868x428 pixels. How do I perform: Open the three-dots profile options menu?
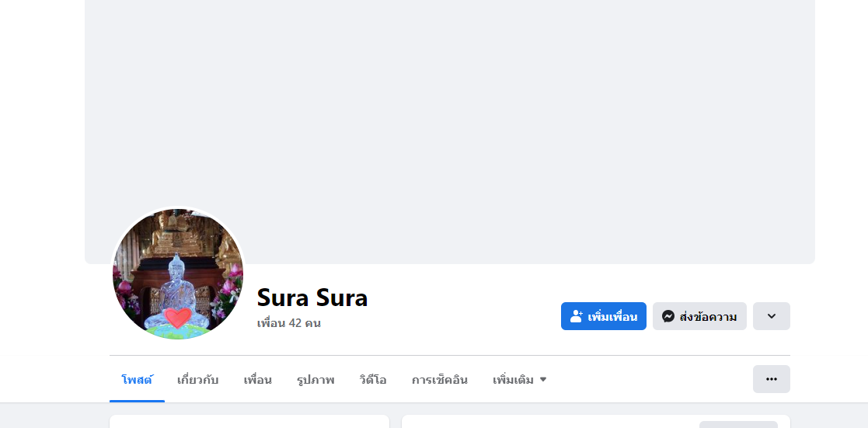coord(771,379)
